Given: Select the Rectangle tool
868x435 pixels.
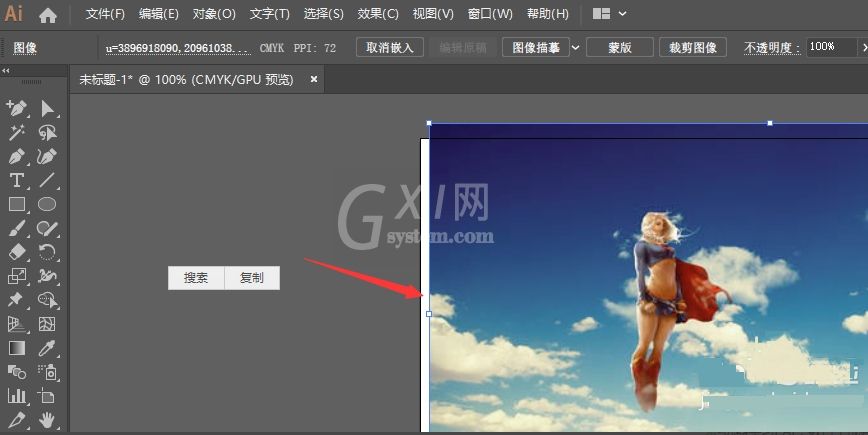Looking at the screenshot, I should pyautogui.click(x=17, y=204).
